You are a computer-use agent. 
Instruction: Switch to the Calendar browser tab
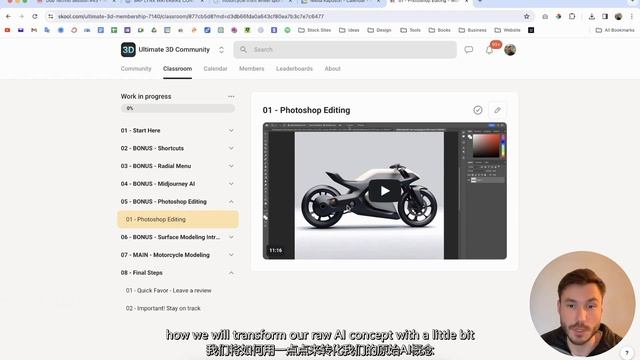coord(341,2)
